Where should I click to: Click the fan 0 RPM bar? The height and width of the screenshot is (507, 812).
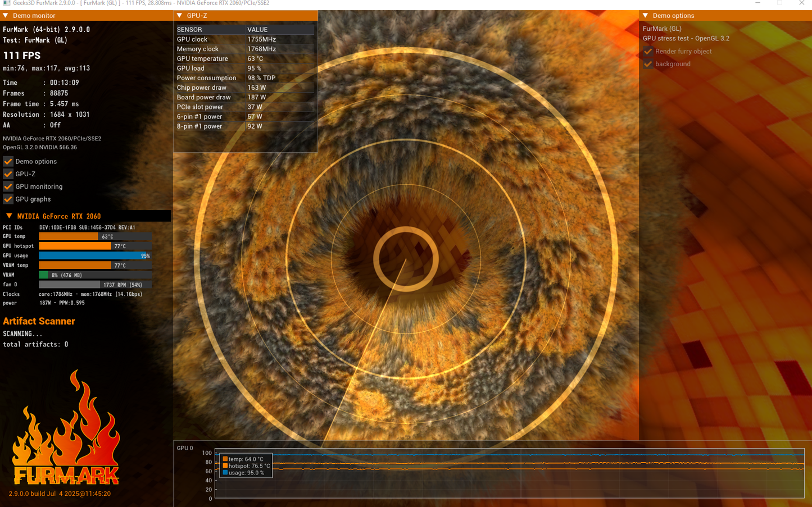coord(96,285)
